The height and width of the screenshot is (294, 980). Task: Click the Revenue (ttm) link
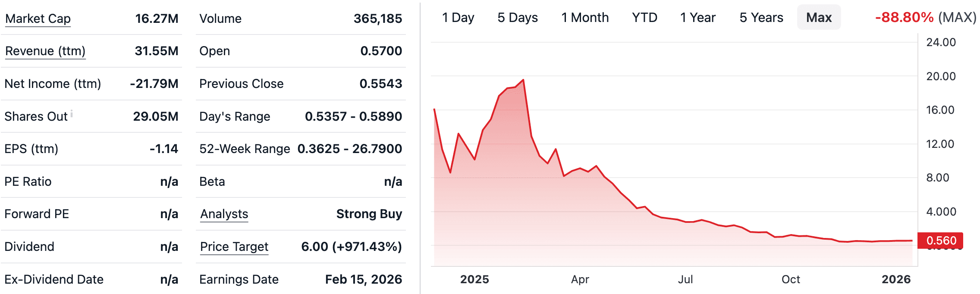[45, 51]
